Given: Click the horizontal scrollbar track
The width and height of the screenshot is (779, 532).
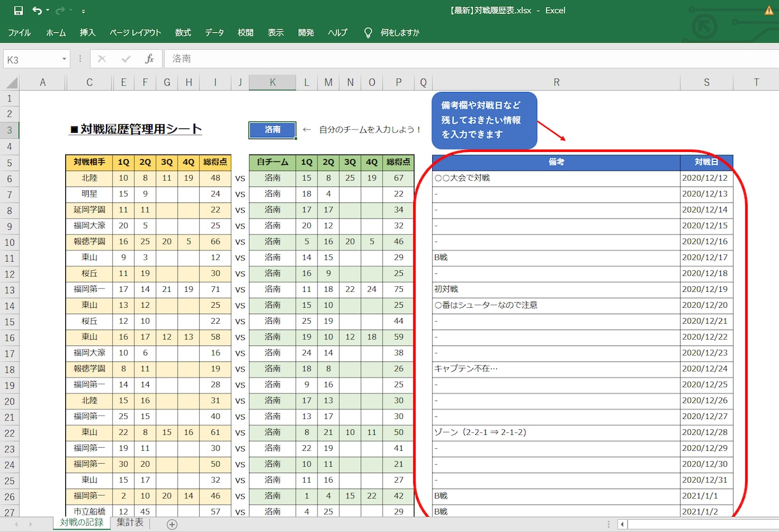Looking at the screenshot, I should [x=703, y=524].
